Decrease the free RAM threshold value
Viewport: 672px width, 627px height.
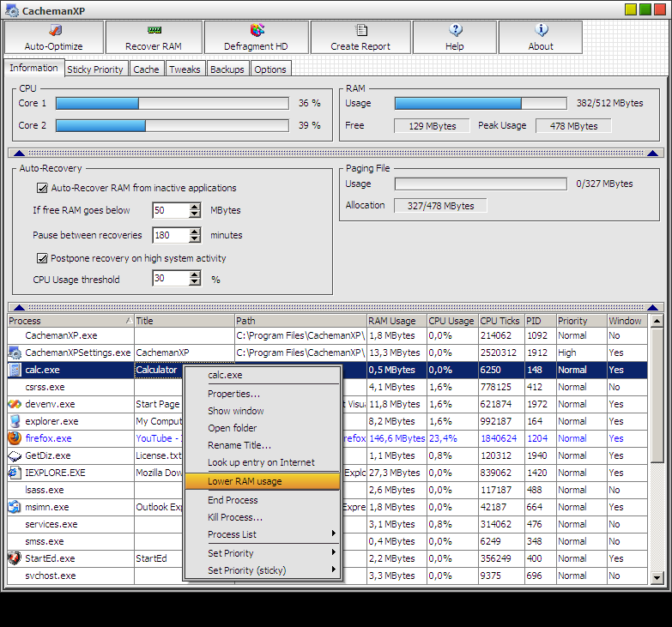[195, 214]
